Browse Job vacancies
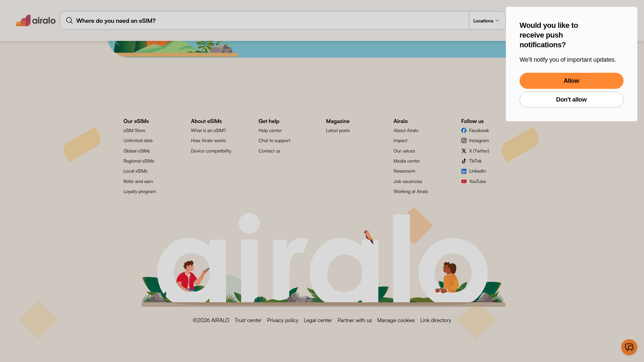The image size is (644, 362). 408,181
